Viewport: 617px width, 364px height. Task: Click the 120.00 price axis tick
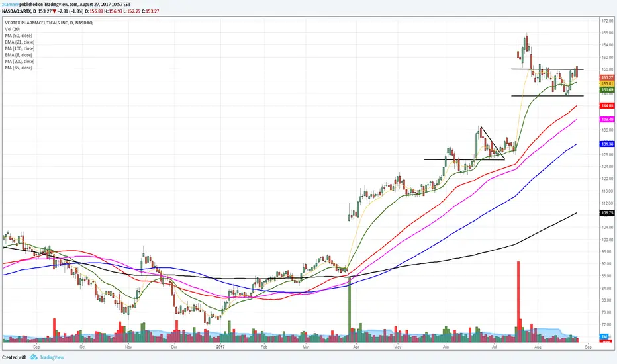tap(607, 178)
